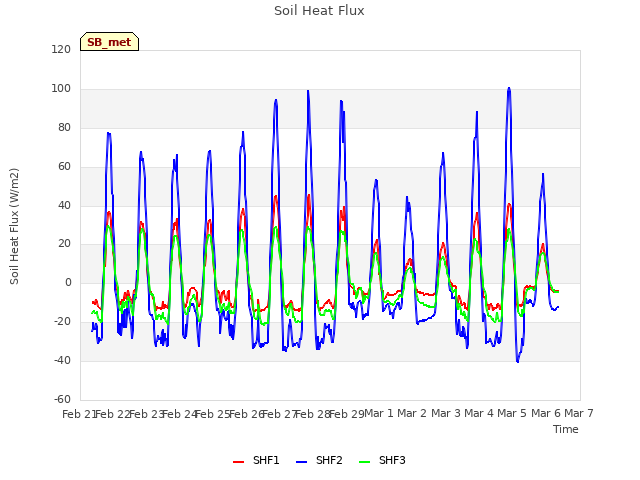
Task: Click the x-axis label Feb 25
Action: [x=212, y=414]
